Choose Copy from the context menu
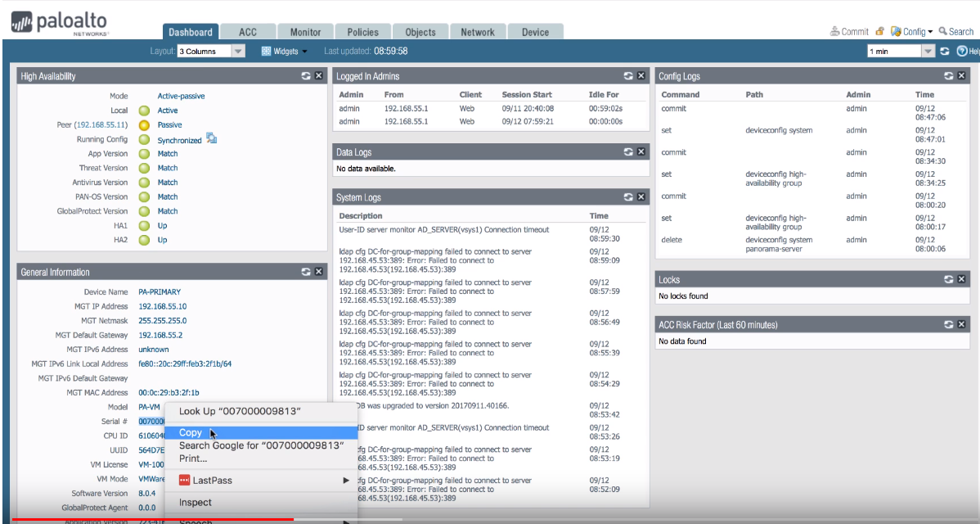The image size is (980, 524). click(x=191, y=432)
